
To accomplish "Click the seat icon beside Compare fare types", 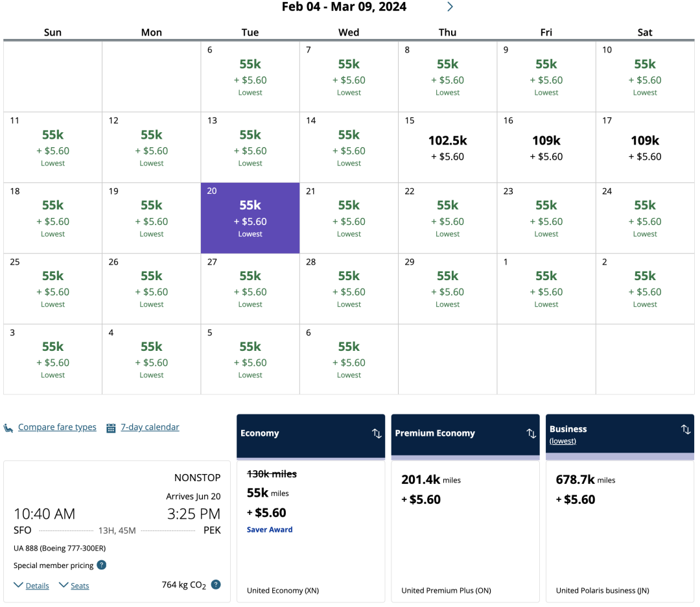I will [x=9, y=428].
